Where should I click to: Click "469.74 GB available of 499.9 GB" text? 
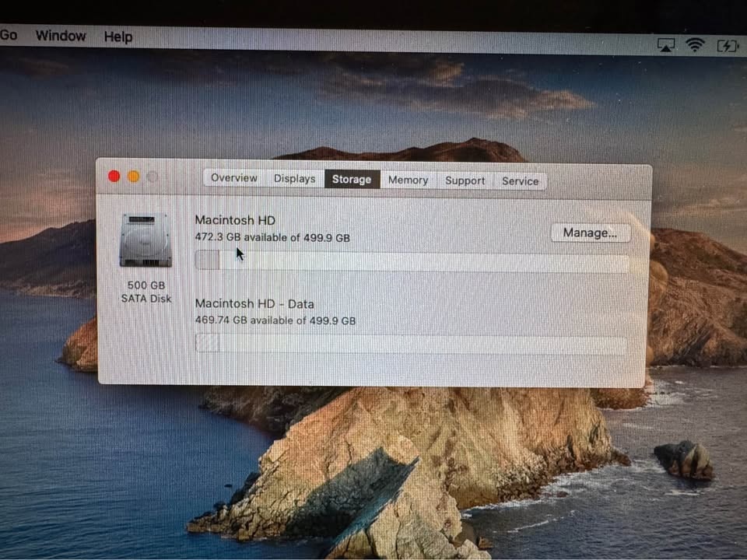pyautogui.click(x=275, y=320)
